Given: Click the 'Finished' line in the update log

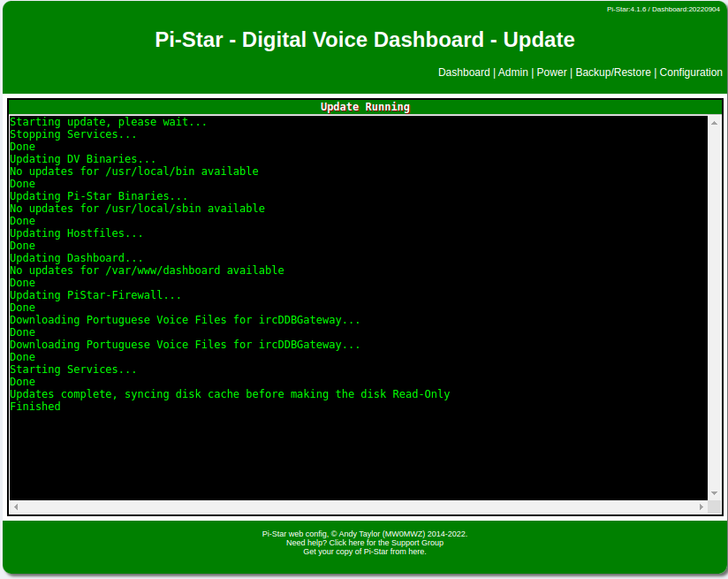Looking at the screenshot, I should pyautogui.click(x=35, y=407).
